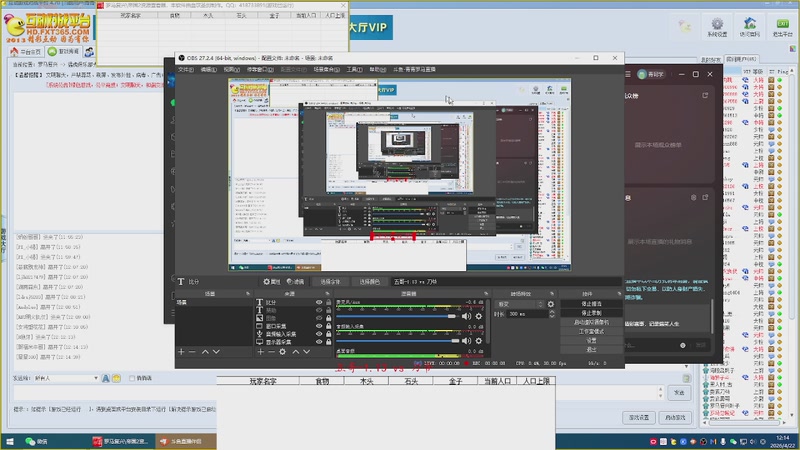800x450 pixels.
Task: Add a new source with the plus icon
Action: coord(260,352)
